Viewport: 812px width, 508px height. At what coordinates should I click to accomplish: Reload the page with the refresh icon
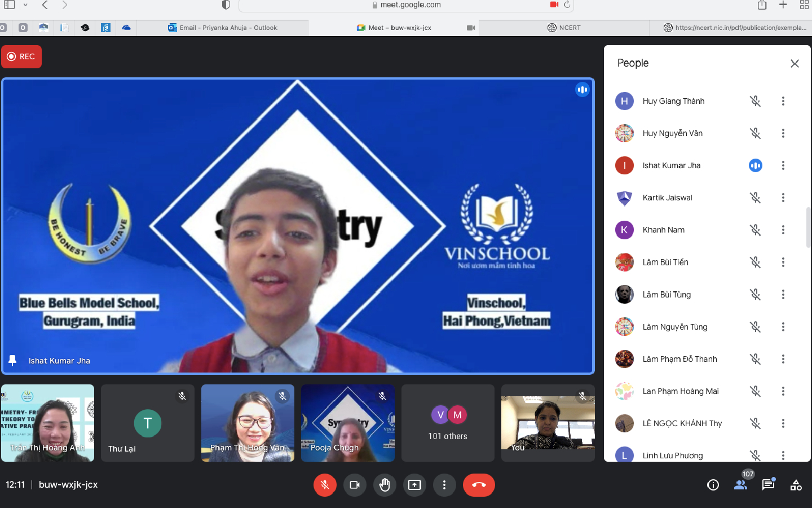pos(567,5)
